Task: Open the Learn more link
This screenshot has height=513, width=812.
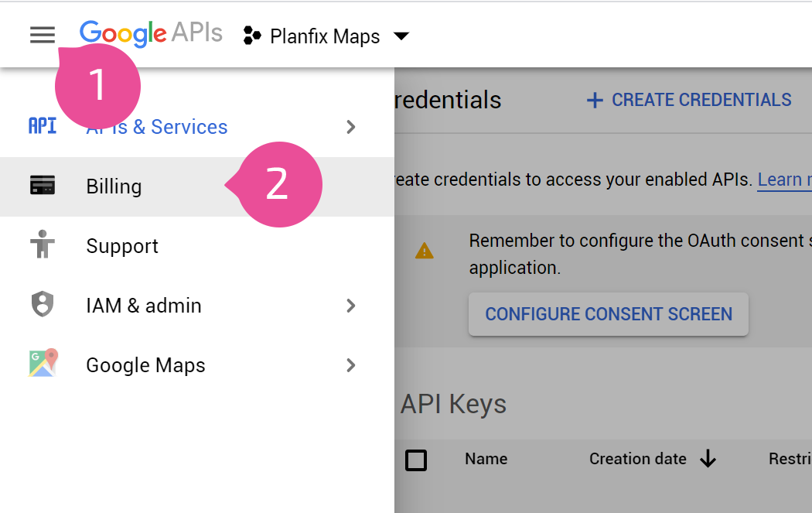Action: (785, 180)
